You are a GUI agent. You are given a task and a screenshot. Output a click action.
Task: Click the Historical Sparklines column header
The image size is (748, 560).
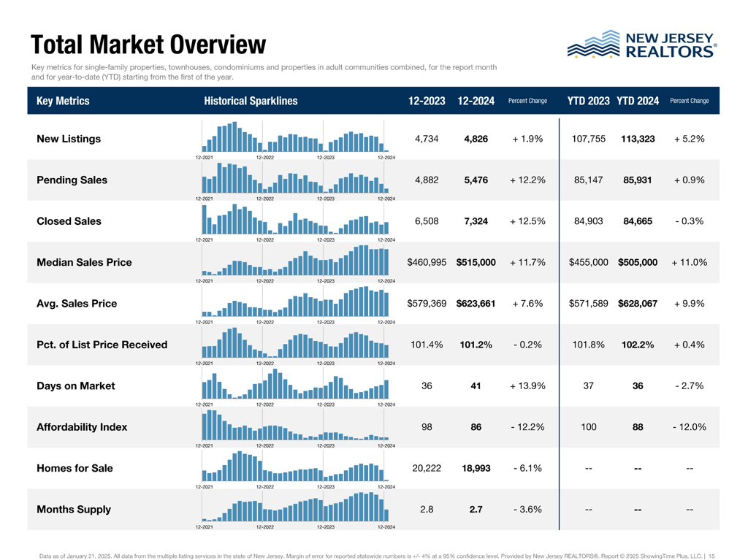point(251,101)
